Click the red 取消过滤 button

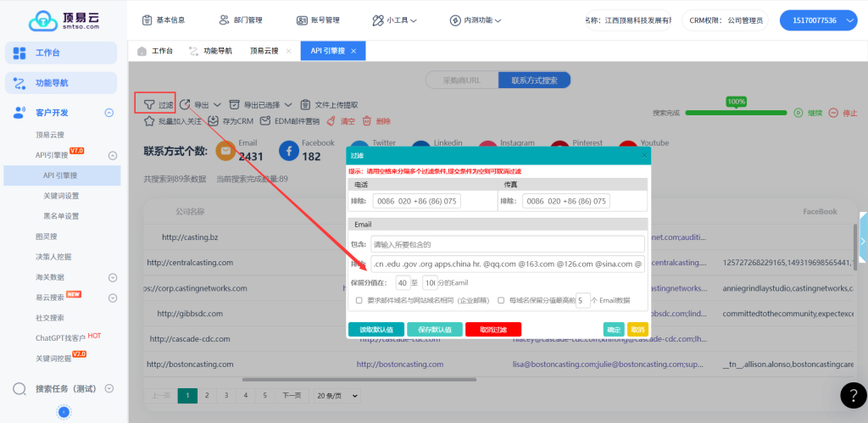492,330
